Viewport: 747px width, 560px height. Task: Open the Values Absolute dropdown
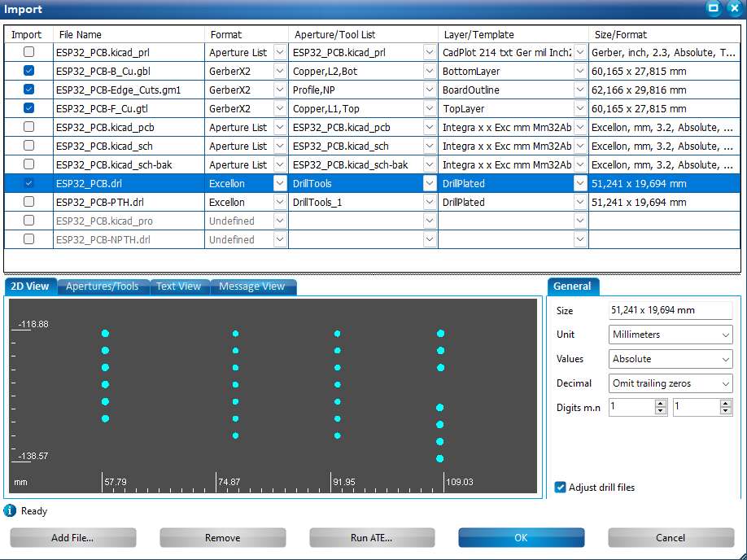tap(671, 359)
